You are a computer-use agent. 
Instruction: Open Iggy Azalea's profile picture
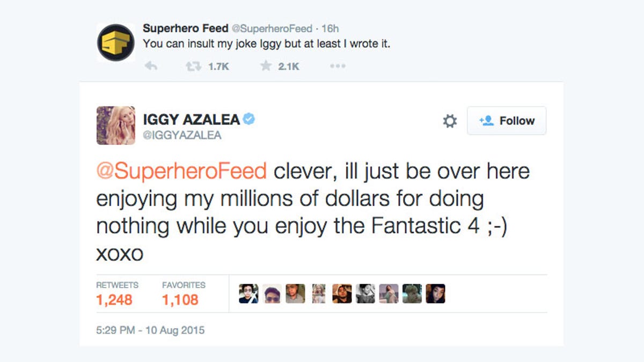(x=116, y=125)
